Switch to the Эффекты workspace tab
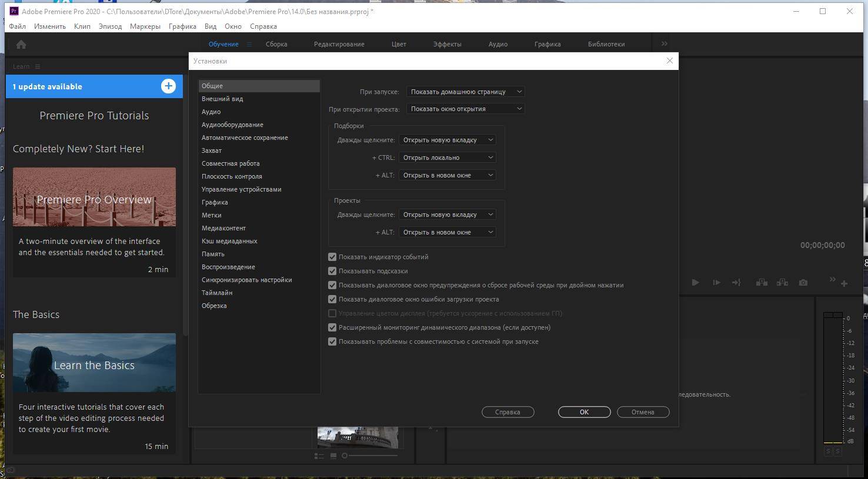This screenshot has width=868, height=479. (x=447, y=44)
